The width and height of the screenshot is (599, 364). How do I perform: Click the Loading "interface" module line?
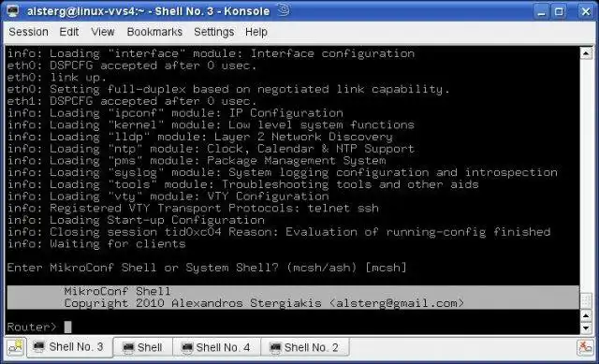pos(211,53)
